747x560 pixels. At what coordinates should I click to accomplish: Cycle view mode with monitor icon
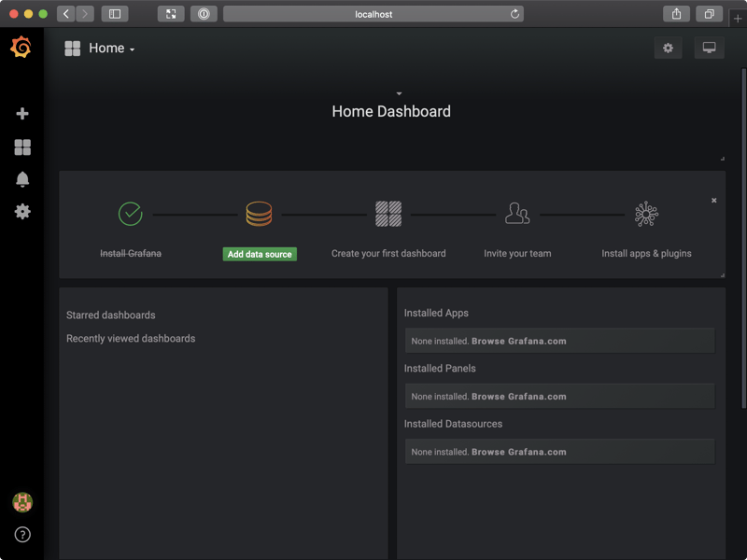pos(709,48)
